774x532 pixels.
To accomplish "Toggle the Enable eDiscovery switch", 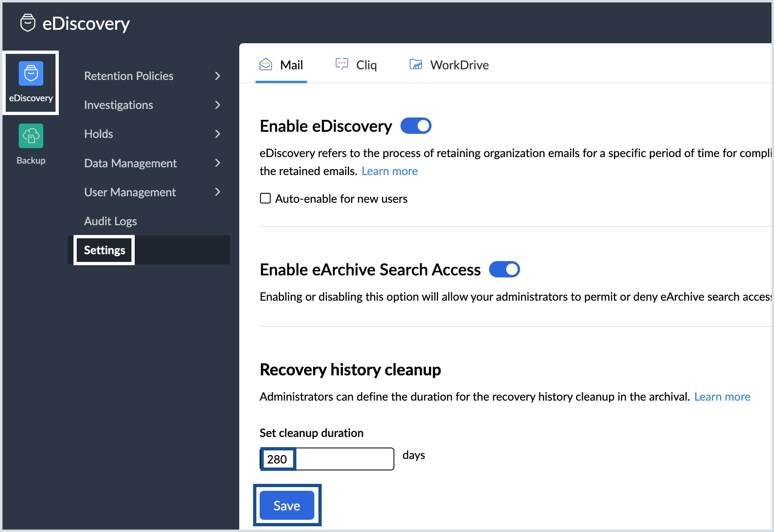I will tap(416, 126).
